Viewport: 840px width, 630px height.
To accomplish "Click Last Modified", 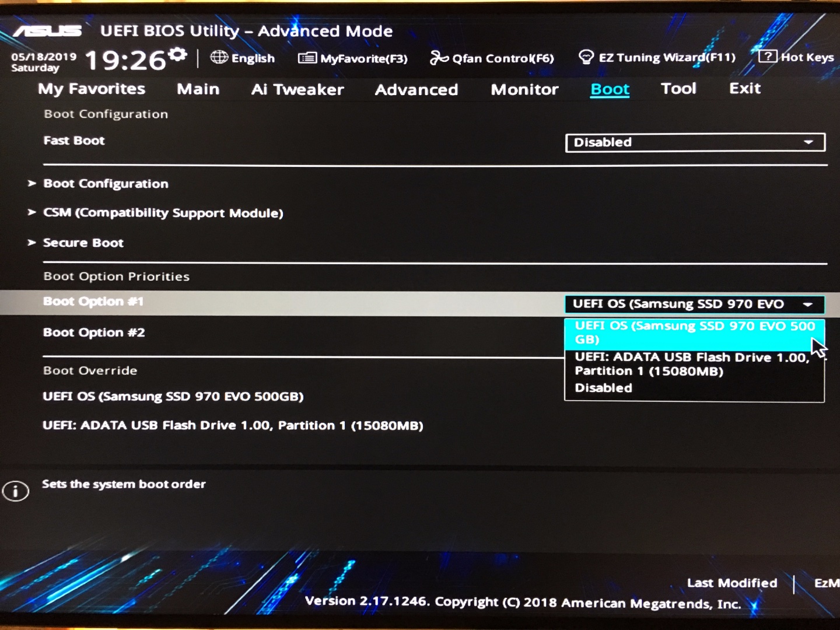I will click(x=732, y=583).
